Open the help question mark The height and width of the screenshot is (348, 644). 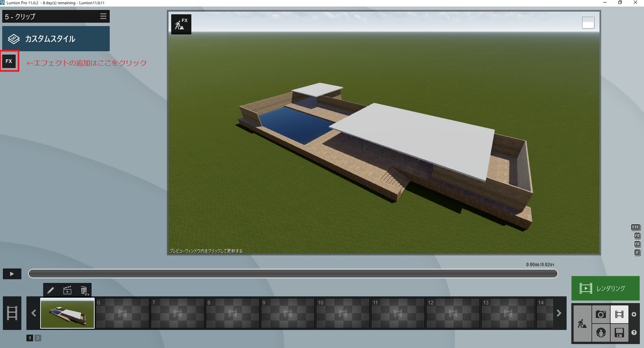tap(634, 333)
